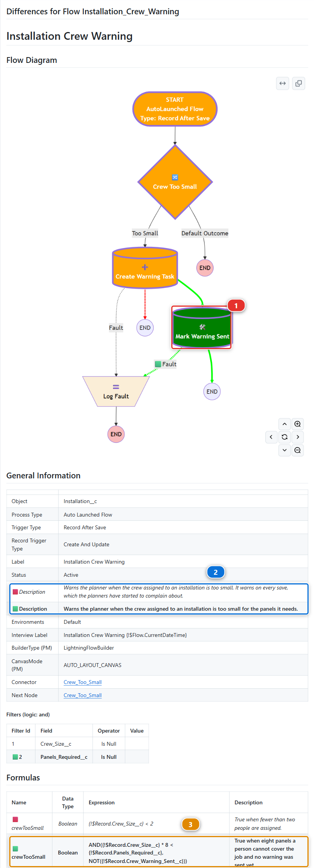Screen dimensions: 314x868
Task: Click the Formulas heading
Action: coord(23,777)
